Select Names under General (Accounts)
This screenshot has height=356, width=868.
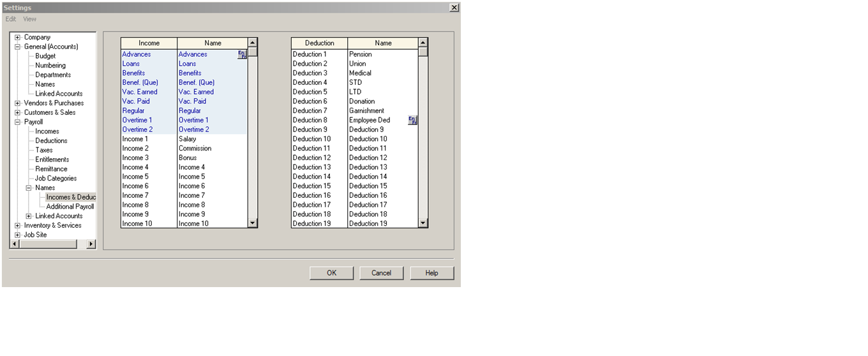[45, 84]
